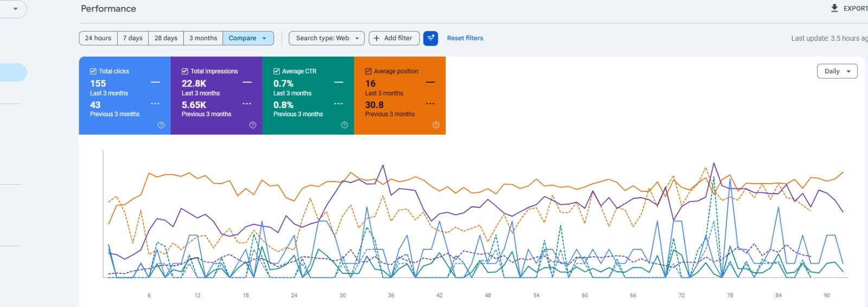Screen dimensions: 868x307
Task: Select the 7 days date range
Action: pyautogui.click(x=133, y=38)
